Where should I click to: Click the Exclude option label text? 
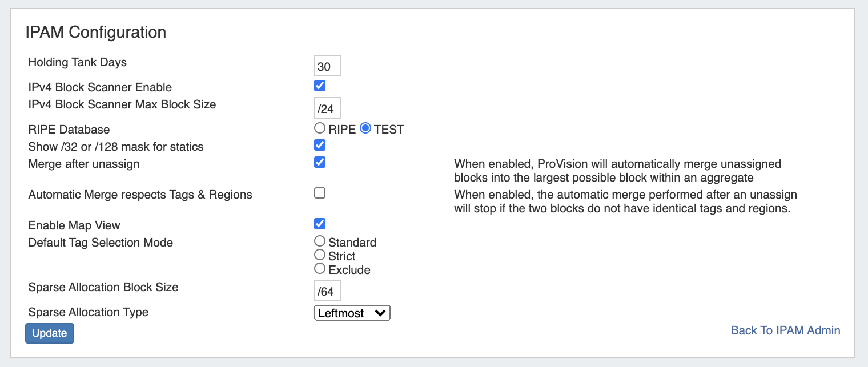click(349, 270)
